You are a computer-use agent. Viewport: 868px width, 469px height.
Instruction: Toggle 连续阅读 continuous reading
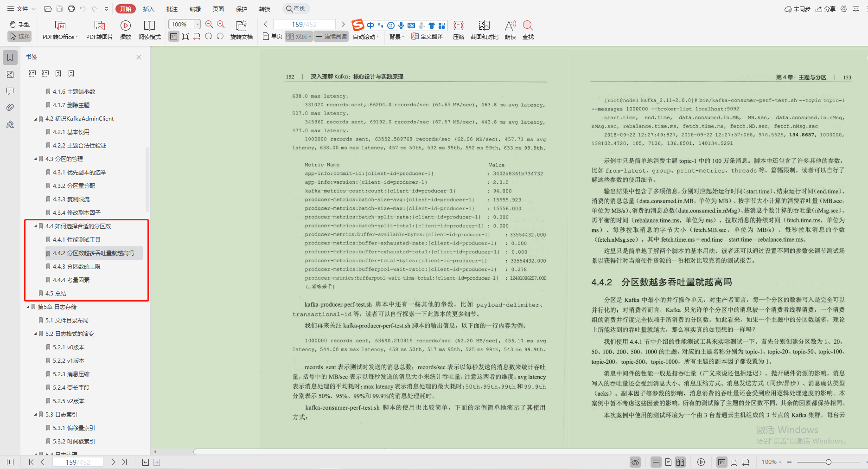coord(331,36)
